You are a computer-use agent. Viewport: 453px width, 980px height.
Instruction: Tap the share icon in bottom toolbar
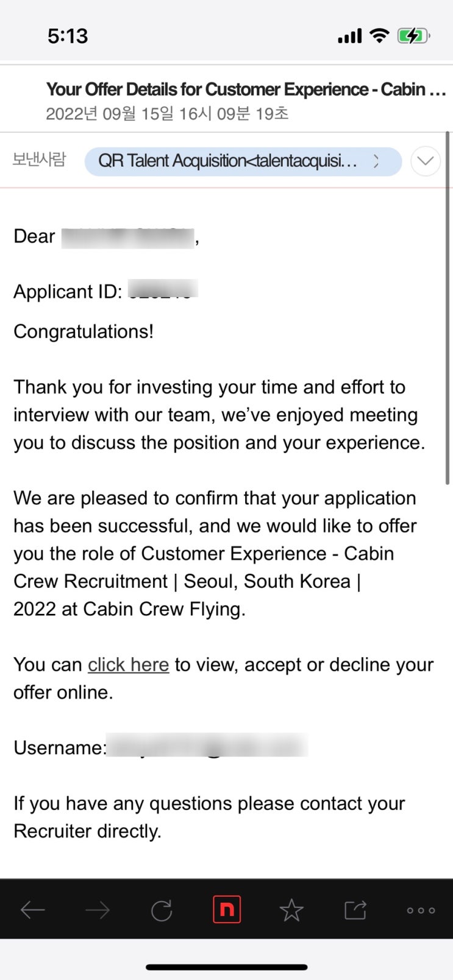(x=355, y=910)
